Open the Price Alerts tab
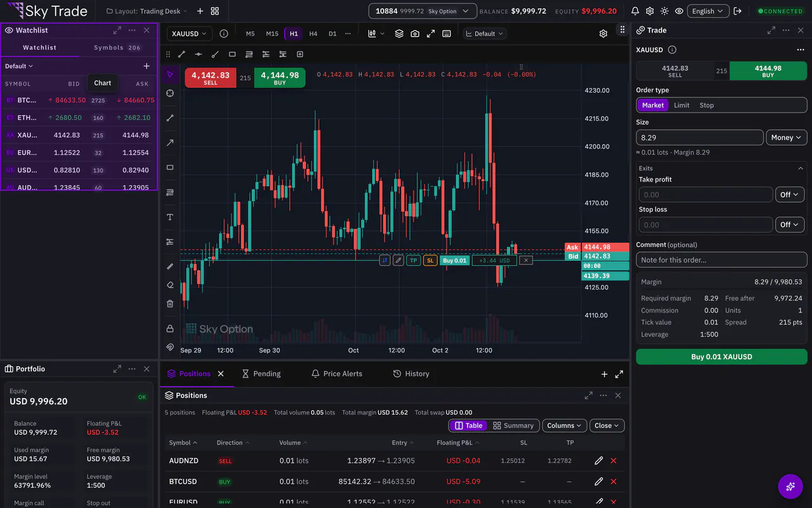812x508 pixels. point(336,374)
